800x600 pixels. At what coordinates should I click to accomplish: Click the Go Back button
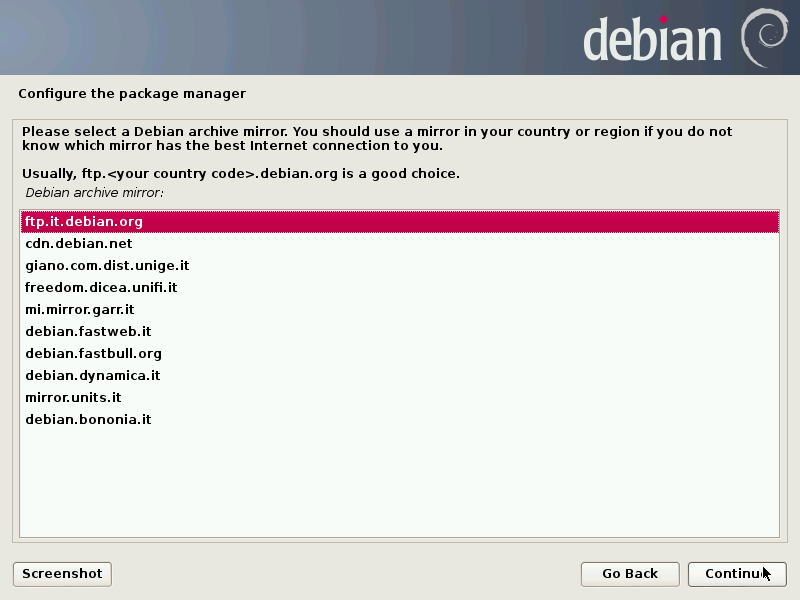pos(630,574)
